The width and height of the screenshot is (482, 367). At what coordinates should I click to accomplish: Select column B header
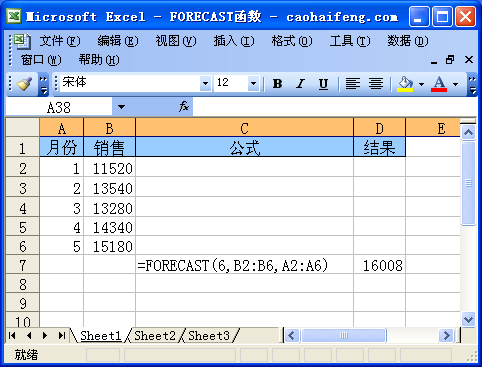coord(110,128)
